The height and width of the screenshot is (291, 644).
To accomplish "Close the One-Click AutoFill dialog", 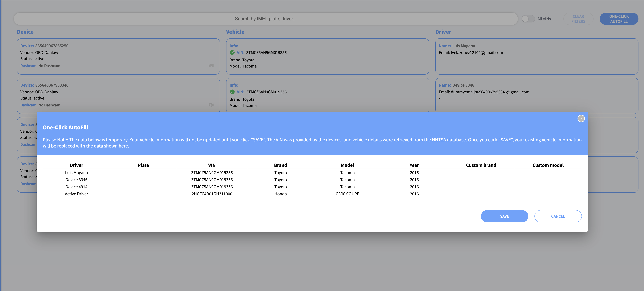I will tap(581, 118).
